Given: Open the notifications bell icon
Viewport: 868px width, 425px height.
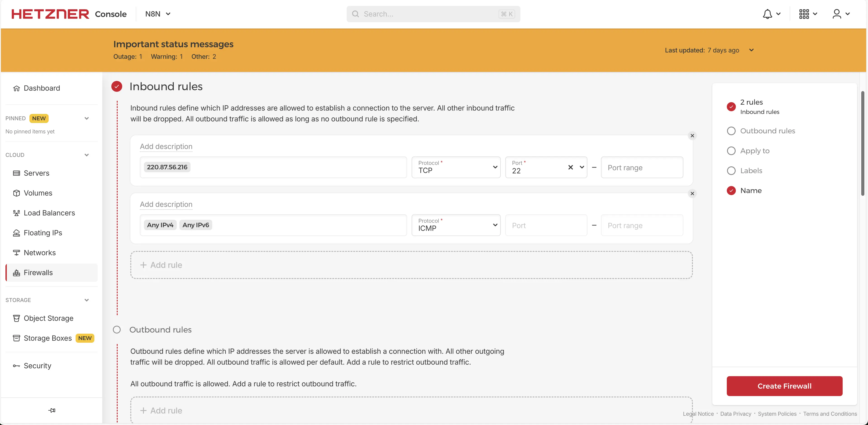Looking at the screenshot, I should click(x=768, y=14).
